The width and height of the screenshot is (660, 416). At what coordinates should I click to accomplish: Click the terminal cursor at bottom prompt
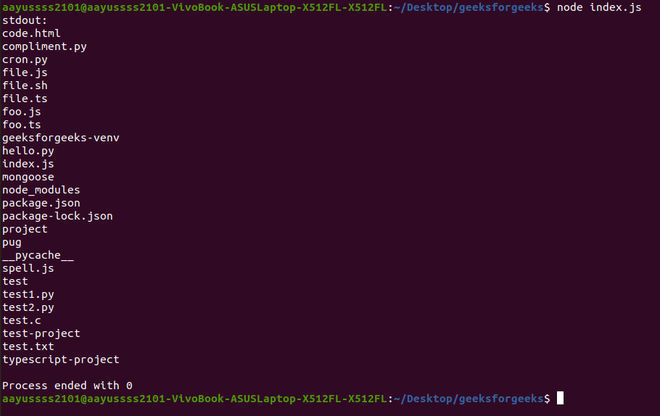tap(560, 398)
